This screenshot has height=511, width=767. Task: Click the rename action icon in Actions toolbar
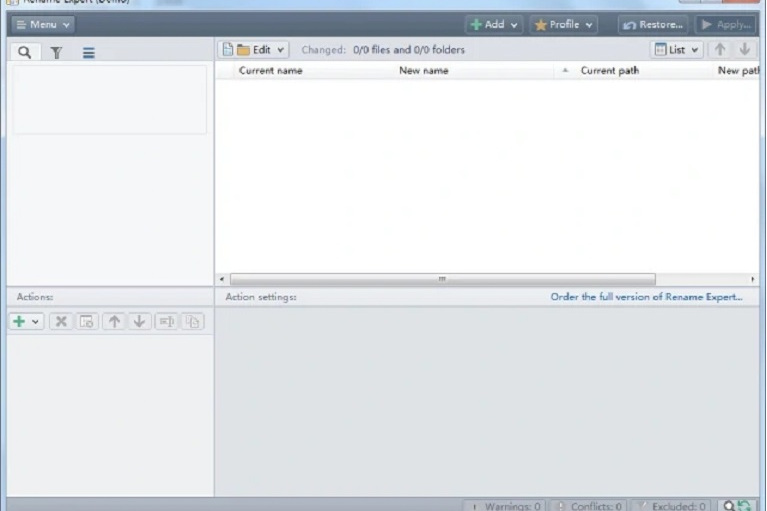(166, 321)
